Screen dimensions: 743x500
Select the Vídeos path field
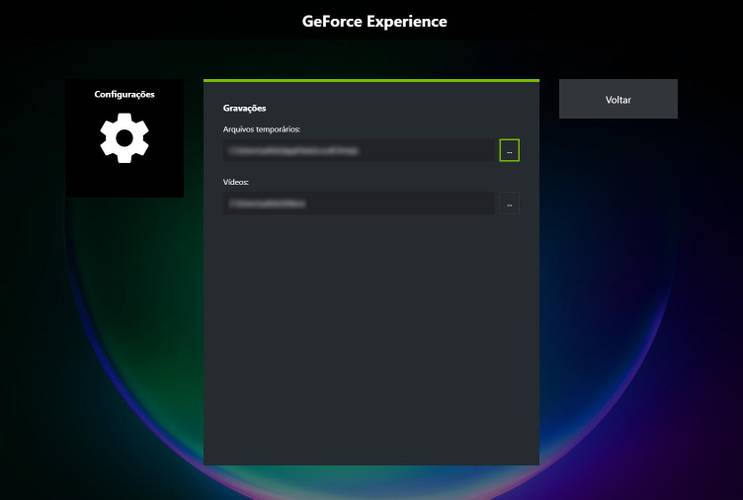click(x=359, y=203)
